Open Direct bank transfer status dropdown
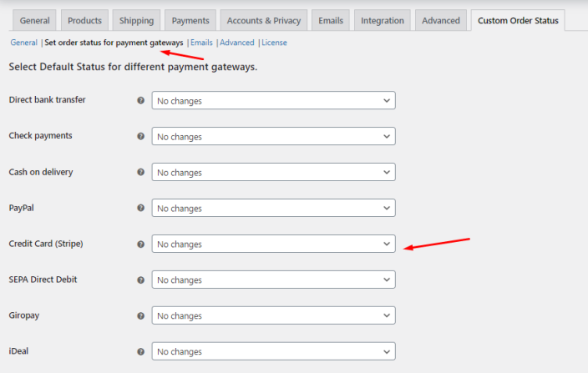 273,101
